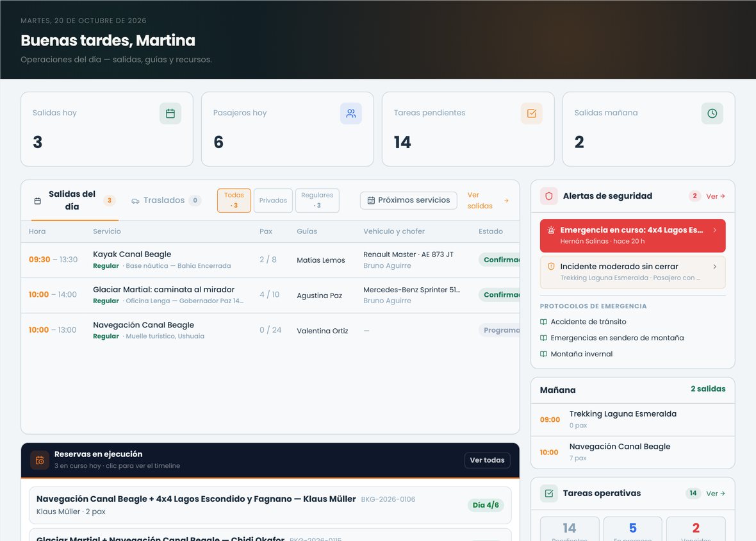Screen dimensions: 756x541
Task: Click the Hora column header
Action: pyautogui.click(x=37, y=231)
